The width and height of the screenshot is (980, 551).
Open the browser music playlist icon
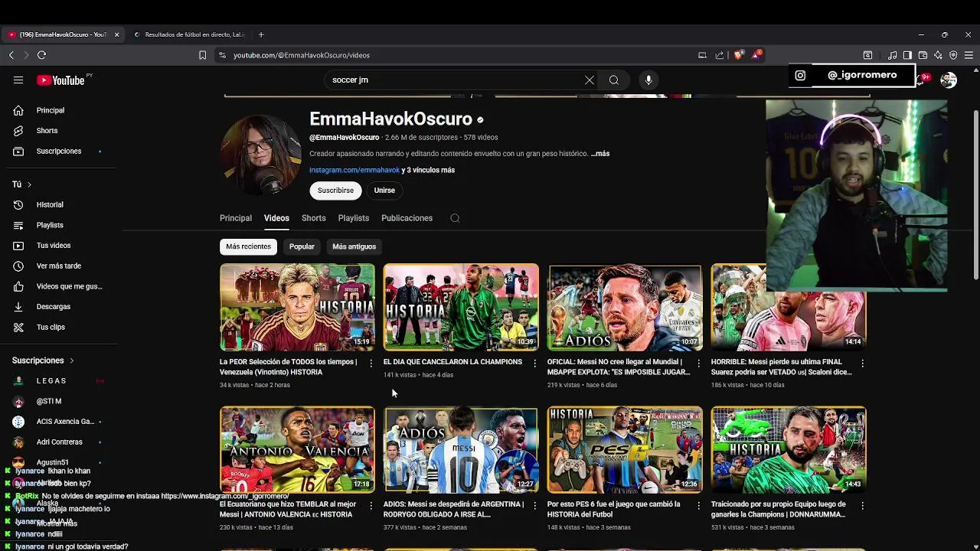(x=892, y=55)
